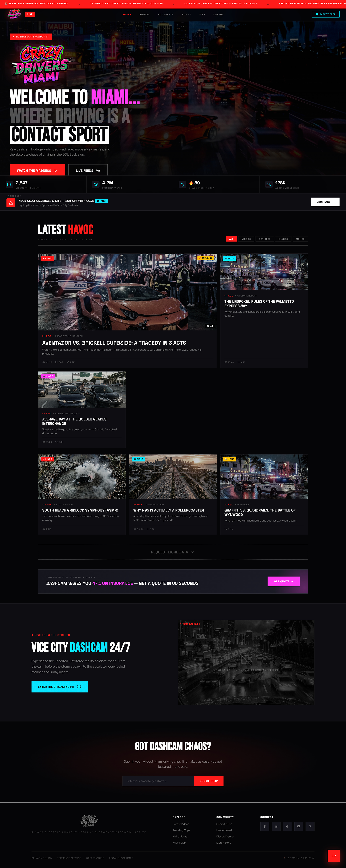Toggle the VIDEOS content filter
The image size is (346, 868).
[246, 239]
